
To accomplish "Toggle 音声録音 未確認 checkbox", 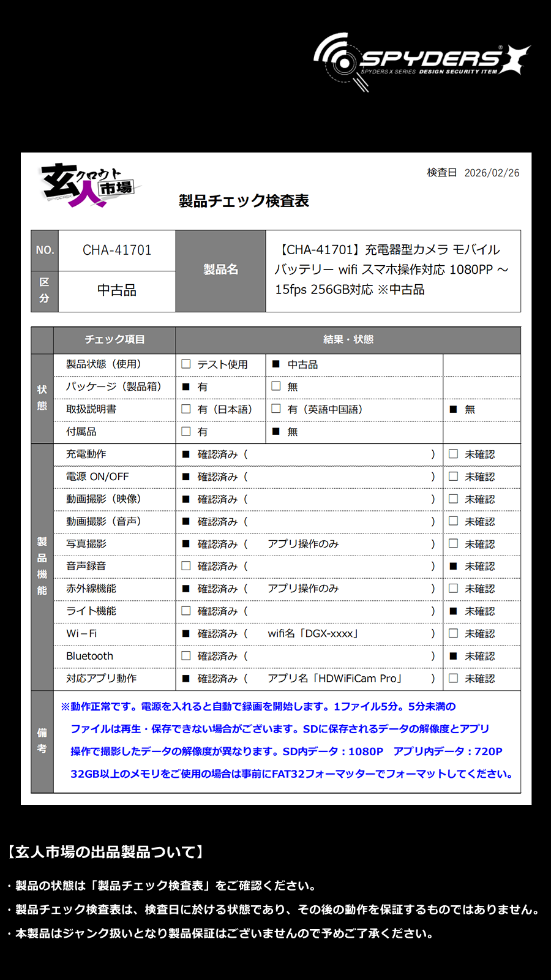I will (454, 567).
